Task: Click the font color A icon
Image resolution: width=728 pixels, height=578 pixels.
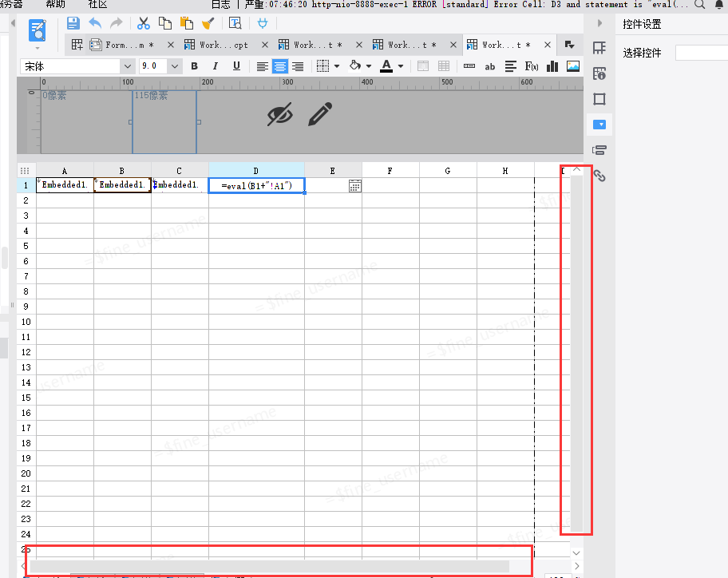Action: tap(386, 66)
